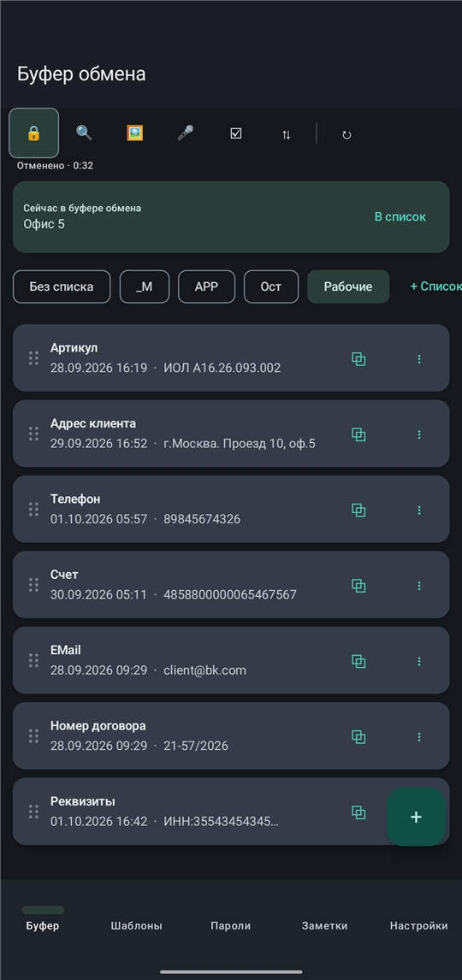462x980 pixels.
Task: Tap the В список button
Action: tap(400, 217)
